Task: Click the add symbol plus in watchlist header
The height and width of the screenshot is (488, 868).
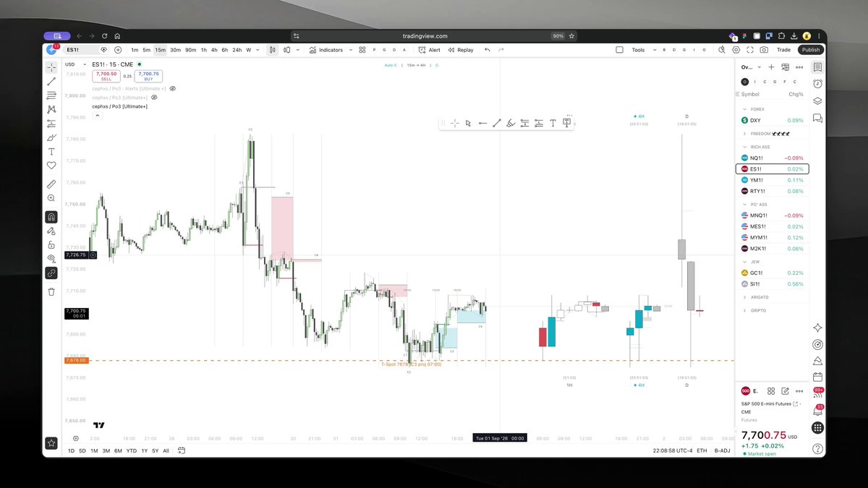Action: tap(771, 67)
